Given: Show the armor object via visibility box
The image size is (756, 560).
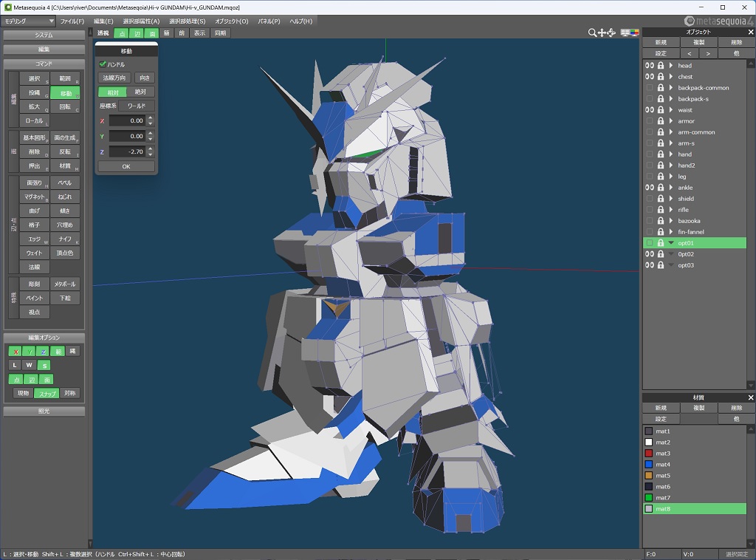Looking at the screenshot, I should click(x=650, y=121).
